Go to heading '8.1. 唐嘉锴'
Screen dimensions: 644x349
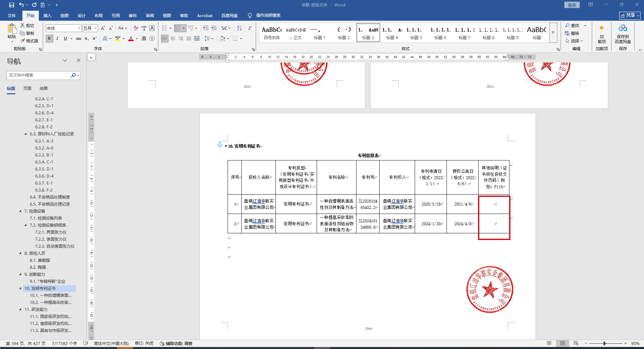[x=40, y=260]
